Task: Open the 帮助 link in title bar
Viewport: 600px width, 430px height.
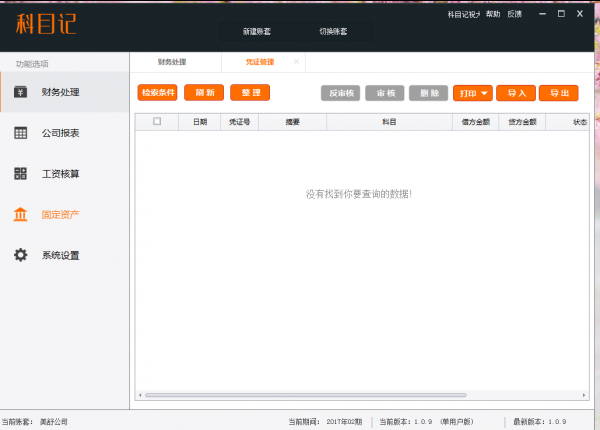Action: pyautogui.click(x=492, y=15)
